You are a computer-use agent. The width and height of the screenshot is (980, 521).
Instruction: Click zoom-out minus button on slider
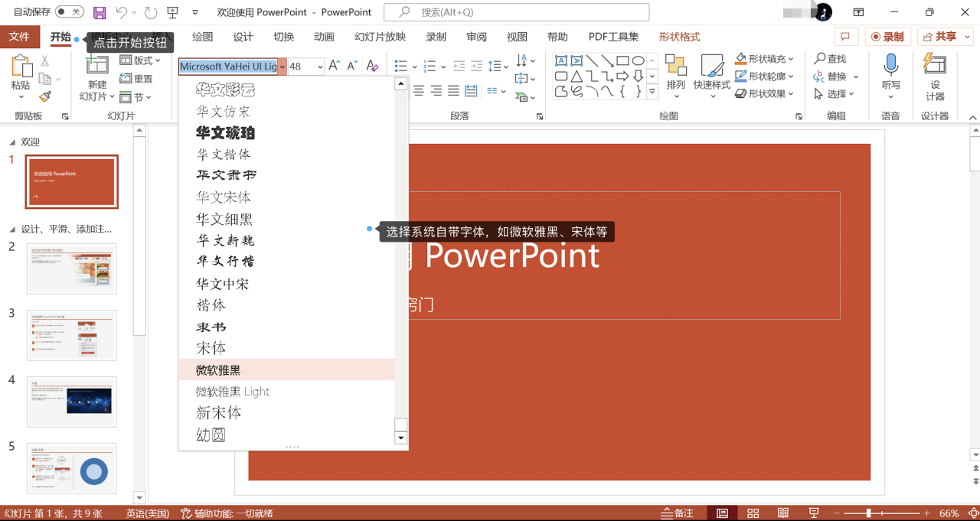tap(838, 513)
